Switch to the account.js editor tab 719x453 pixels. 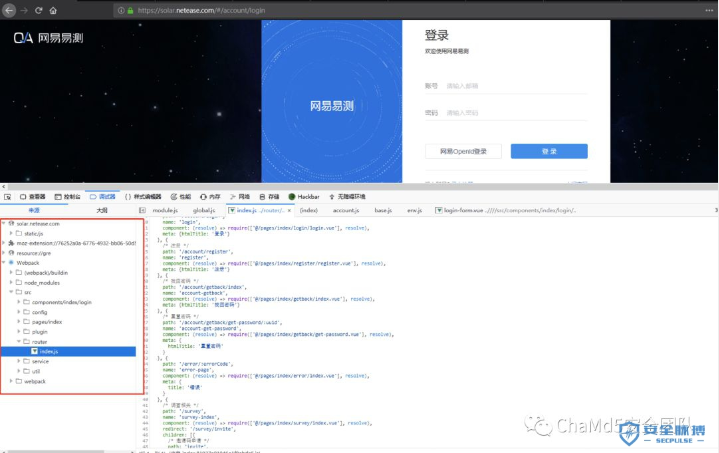coord(346,210)
